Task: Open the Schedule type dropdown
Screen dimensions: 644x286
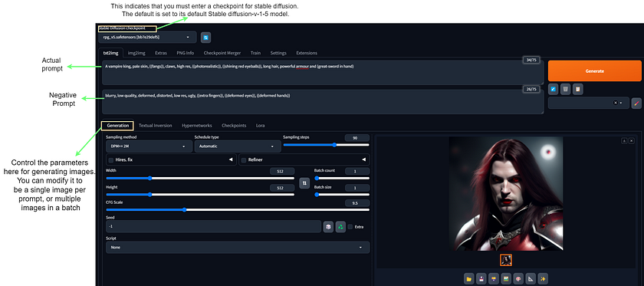Action: (x=237, y=146)
